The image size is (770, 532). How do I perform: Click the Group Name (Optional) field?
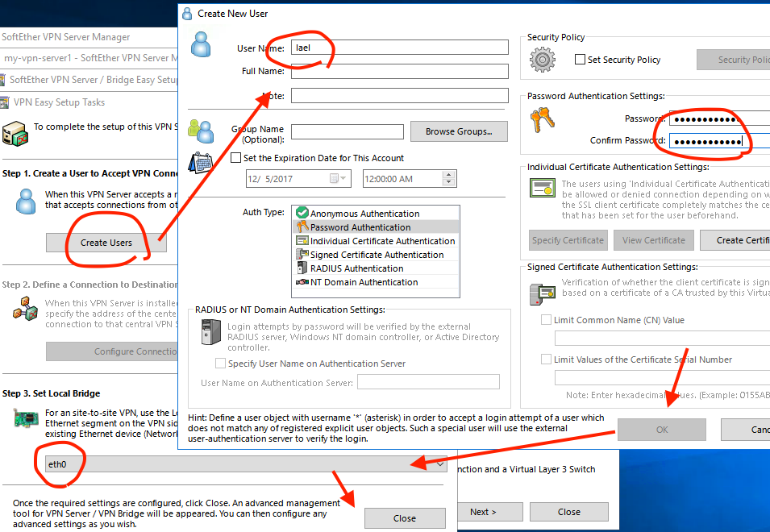point(348,131)
